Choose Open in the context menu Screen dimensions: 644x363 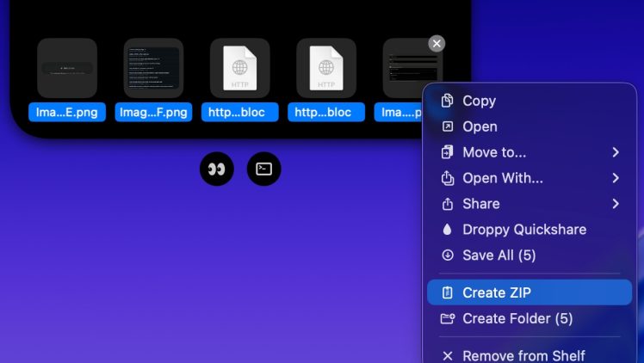point(480,126)
